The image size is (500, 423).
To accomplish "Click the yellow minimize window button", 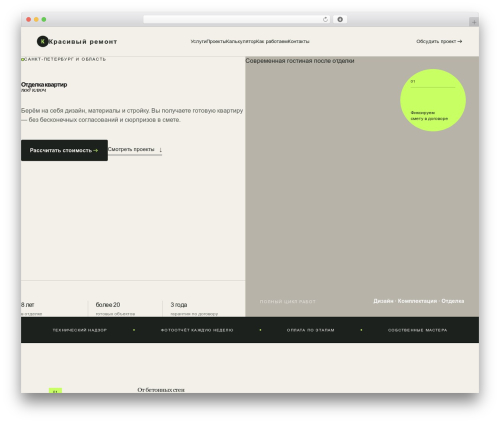I will [x=36, y=19].
